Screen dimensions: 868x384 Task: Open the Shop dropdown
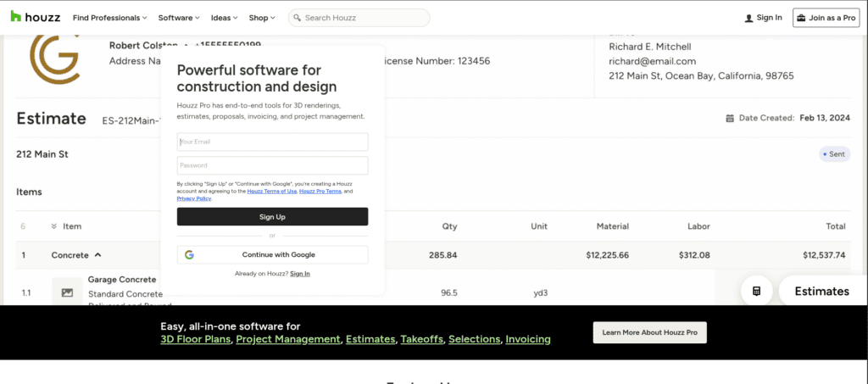coord(262,18)
